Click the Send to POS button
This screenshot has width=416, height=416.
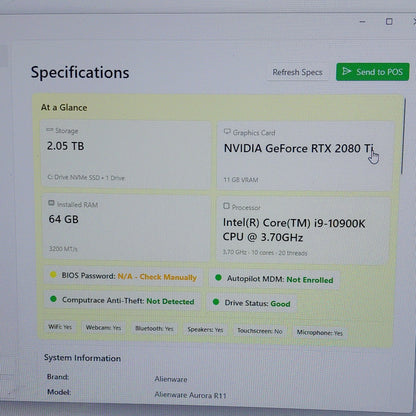coord(372,72)
